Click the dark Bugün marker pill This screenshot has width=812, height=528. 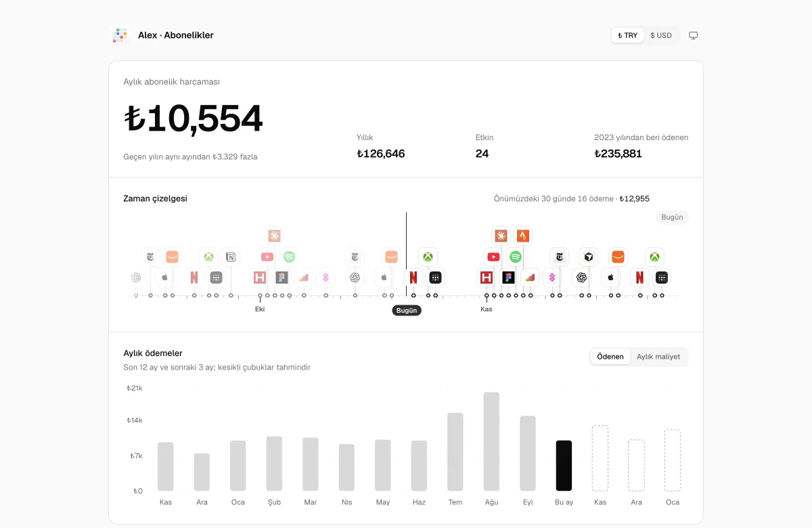click(407, 310)
